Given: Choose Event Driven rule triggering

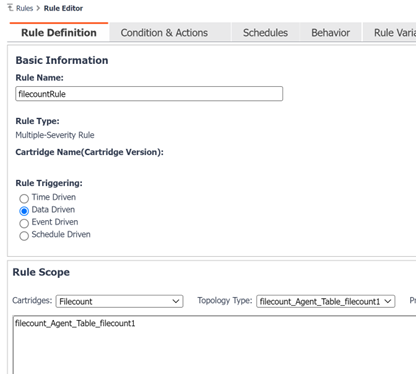Looking at the screenshot, I should [x=24, y=223].
